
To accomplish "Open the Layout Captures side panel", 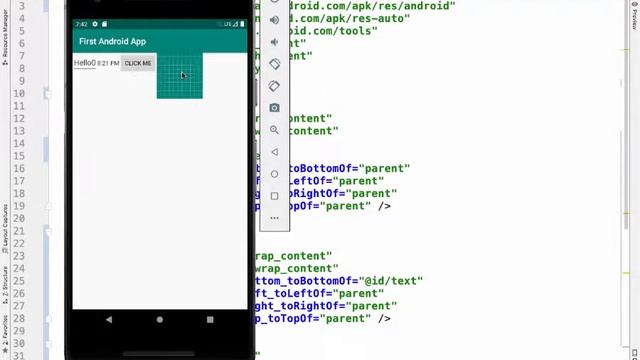I will click(5, 229).
